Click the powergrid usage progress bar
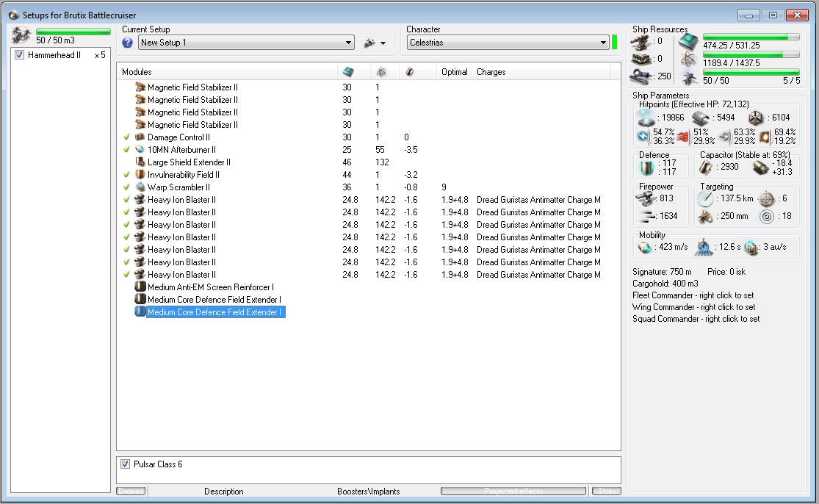Viewport: 819px width, 504px height. (751, 55)
